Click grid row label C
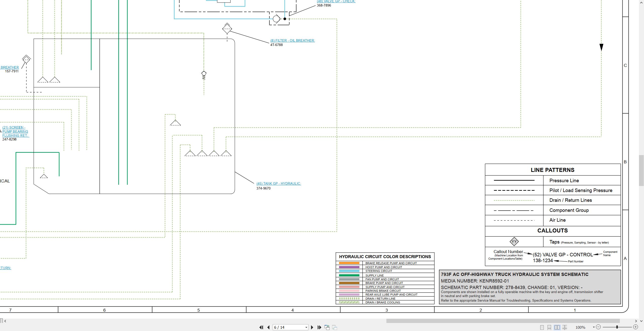 pos(625,65)
